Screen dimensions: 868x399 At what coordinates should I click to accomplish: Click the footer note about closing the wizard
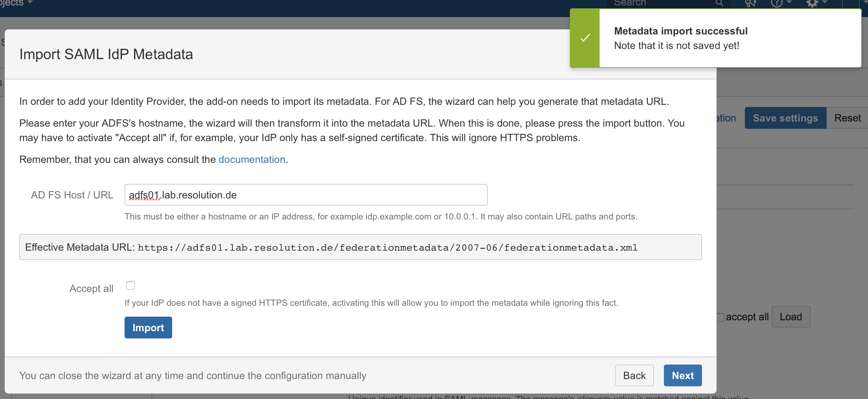pyautogui.click(x=193, y=375)
